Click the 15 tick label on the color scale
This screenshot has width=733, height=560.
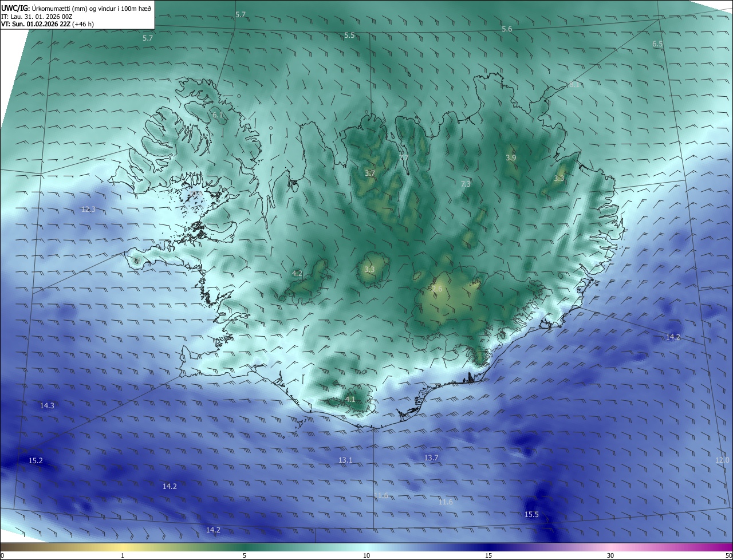488,555
